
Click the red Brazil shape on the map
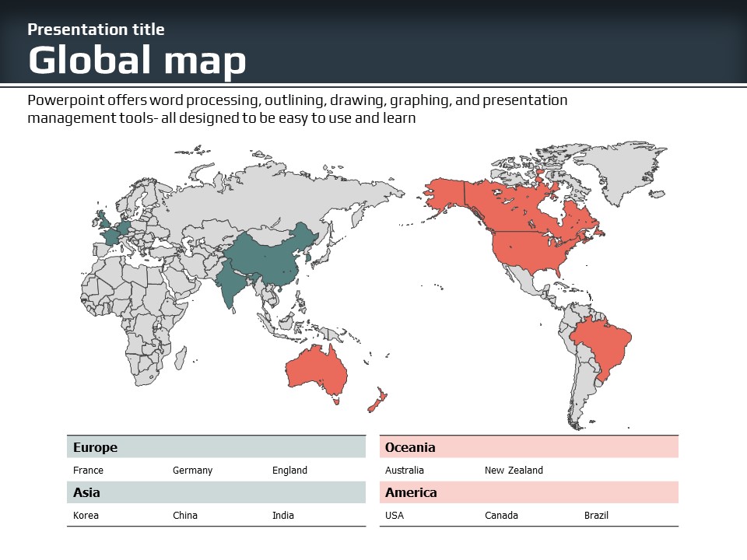coord(601,342)
